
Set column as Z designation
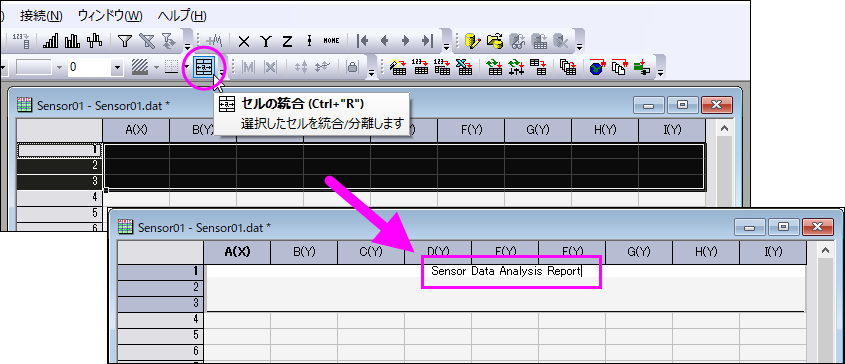(287, 41)
